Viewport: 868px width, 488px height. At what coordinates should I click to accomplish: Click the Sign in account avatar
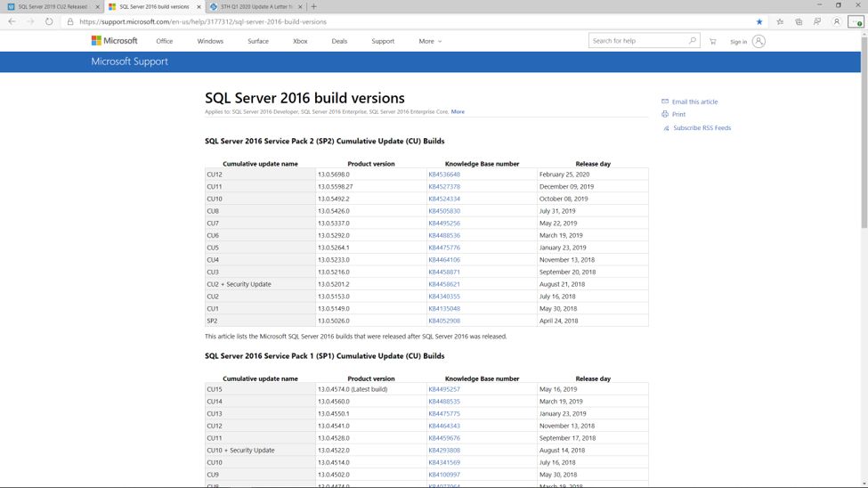point(759,41)
